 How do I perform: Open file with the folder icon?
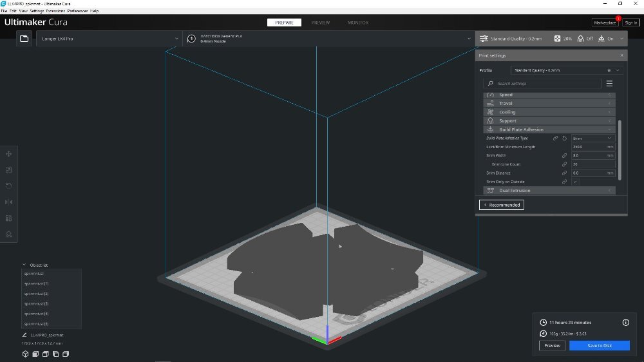(x=24, y=39)
